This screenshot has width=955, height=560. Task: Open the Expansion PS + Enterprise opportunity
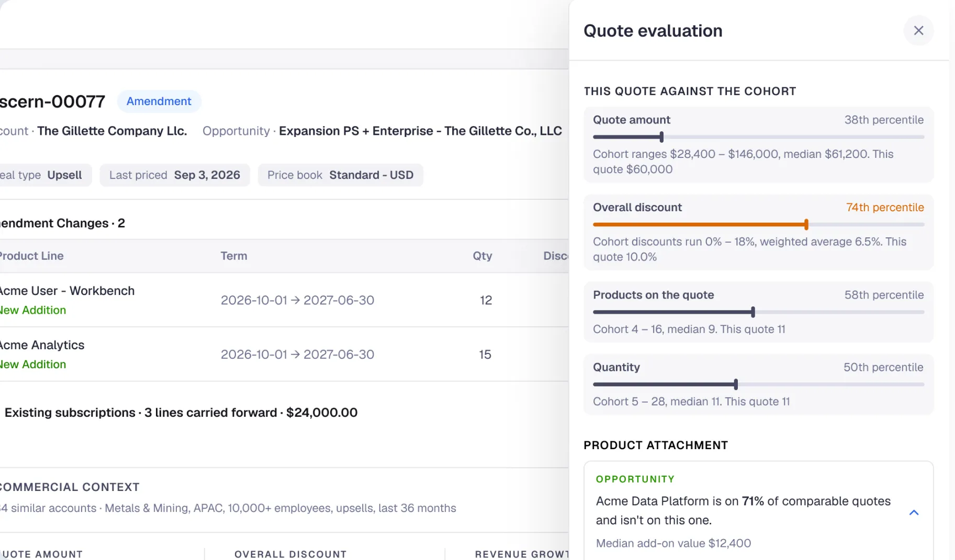(x=420, y=131)
